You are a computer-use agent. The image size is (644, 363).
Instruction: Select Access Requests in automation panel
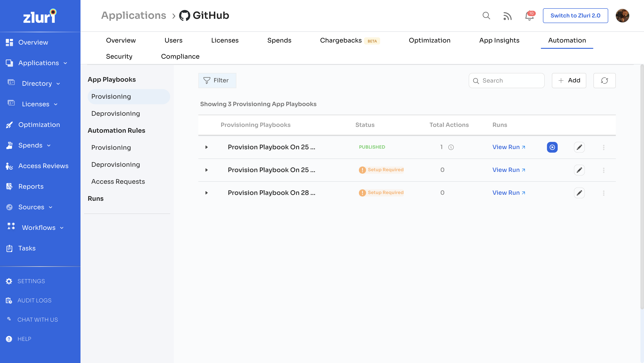(118, 182)
